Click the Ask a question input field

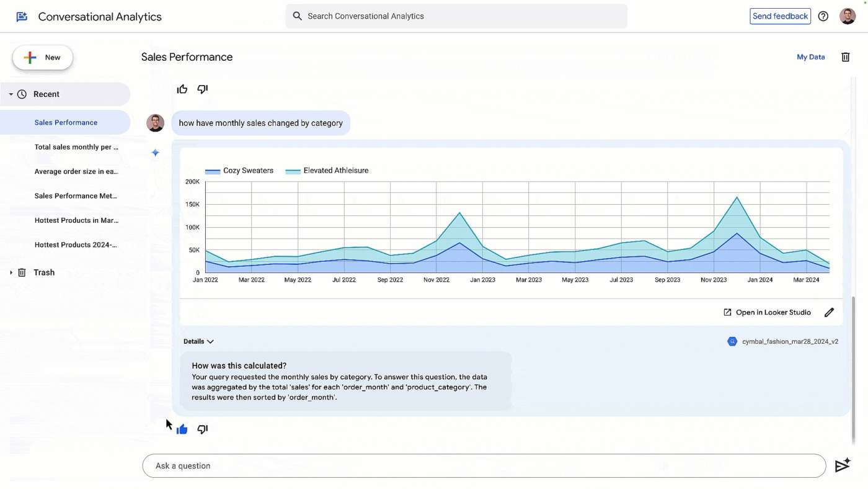[484, 466]
